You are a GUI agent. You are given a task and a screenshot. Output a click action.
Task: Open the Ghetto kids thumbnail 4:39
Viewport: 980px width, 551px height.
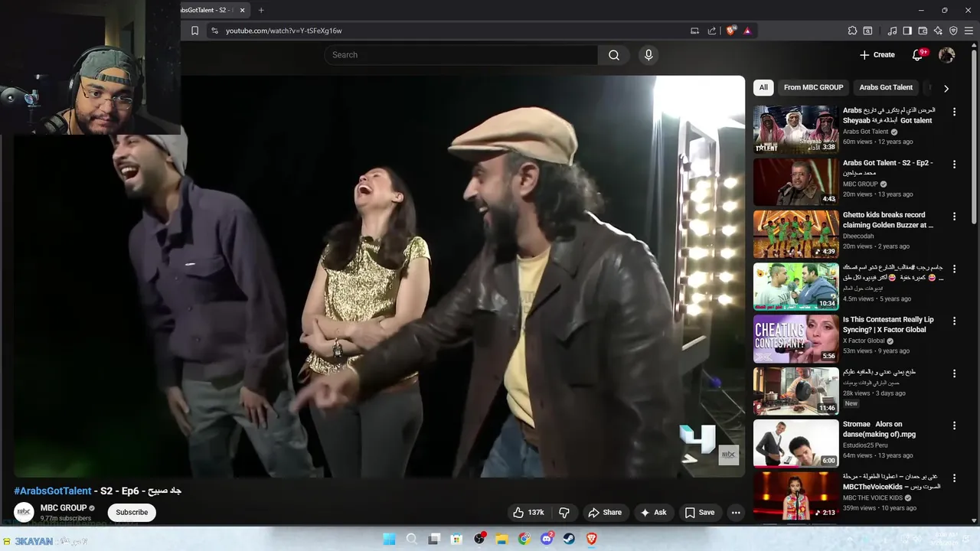(x=796, y=234)
